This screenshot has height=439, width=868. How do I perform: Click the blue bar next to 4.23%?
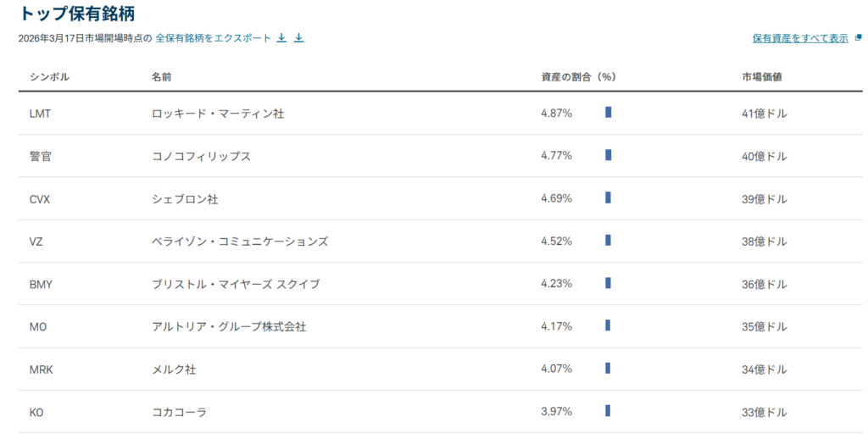coord(608,284)
